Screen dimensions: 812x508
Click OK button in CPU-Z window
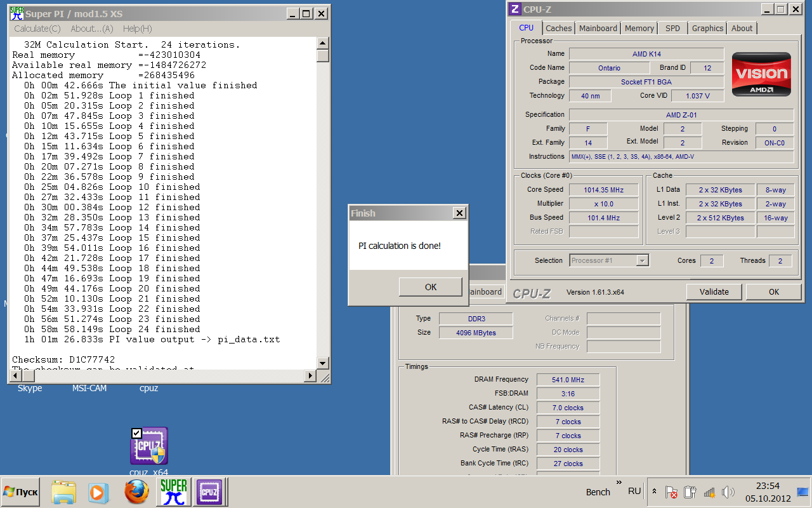point(774,292)
